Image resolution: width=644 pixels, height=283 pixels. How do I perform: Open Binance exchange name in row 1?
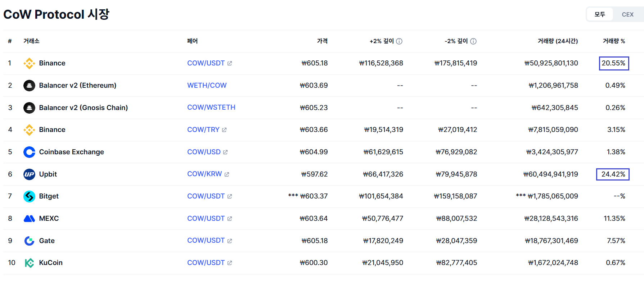click(52, 63)
